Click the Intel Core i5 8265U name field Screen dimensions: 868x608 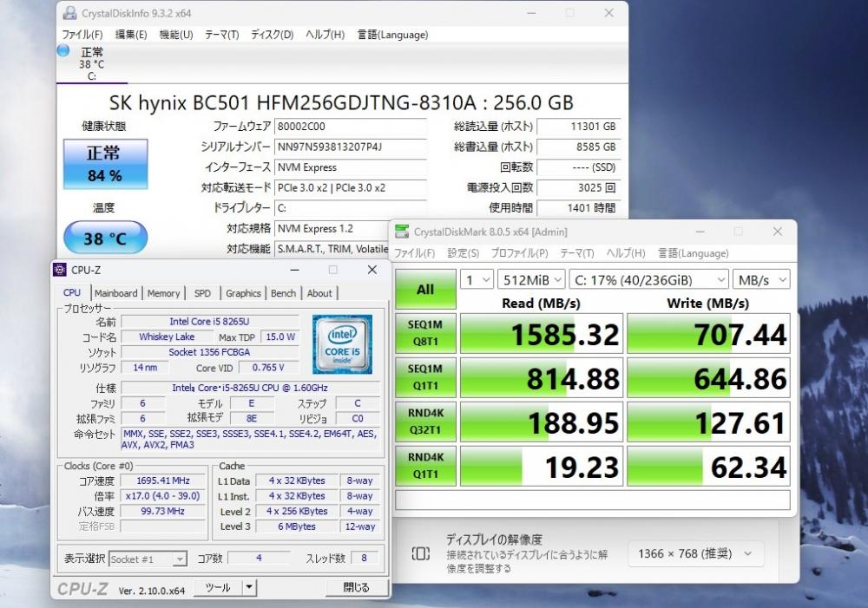coord(209,322)
